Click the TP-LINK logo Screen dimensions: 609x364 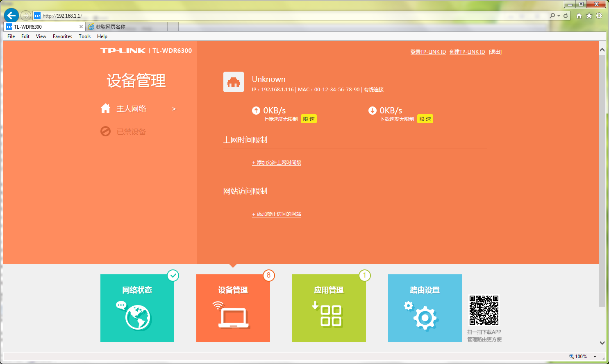(123, 51)
